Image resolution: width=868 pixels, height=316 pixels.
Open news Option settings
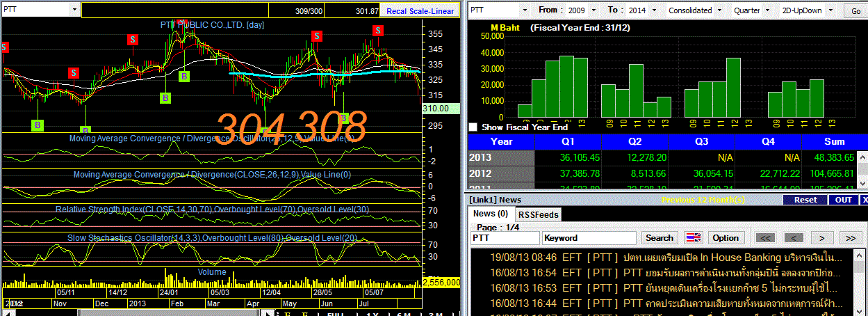click(x=726, y=237)
